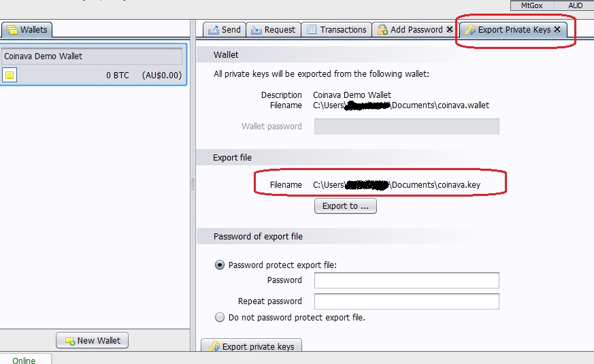This screenshot has height=364, width=594.
Task: Click the Coinava Demo Wallet description value
Action: click(352, 95)
